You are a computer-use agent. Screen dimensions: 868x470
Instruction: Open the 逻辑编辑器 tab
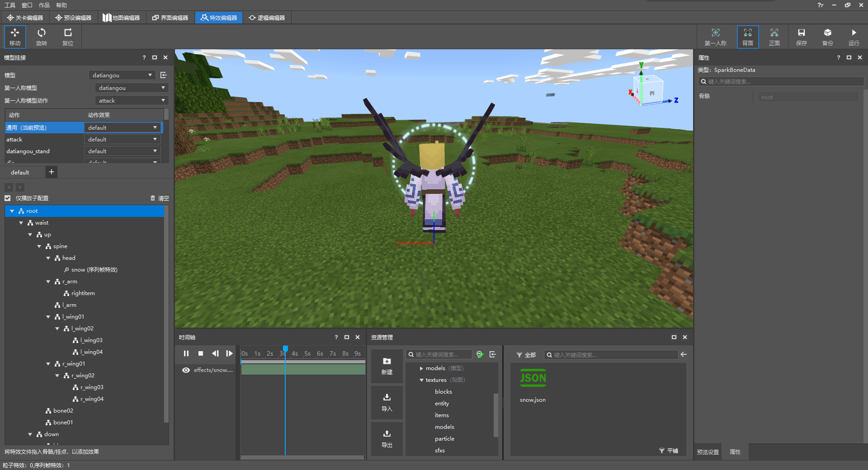point(267,18)
